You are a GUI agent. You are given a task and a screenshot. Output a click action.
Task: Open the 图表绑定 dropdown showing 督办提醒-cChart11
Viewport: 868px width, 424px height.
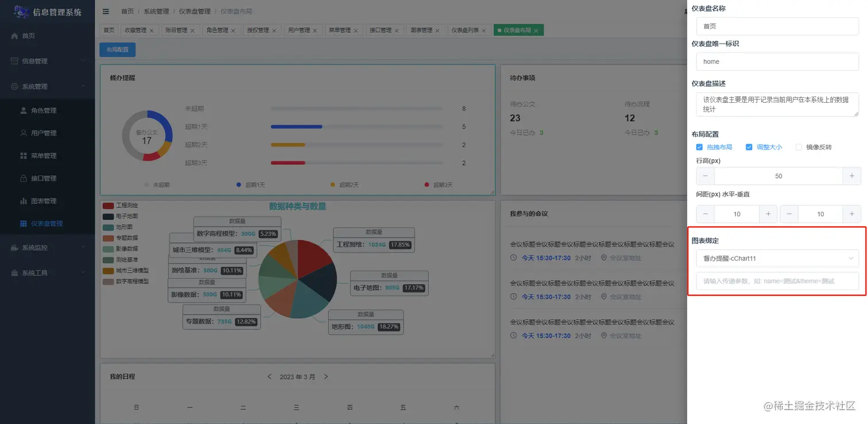pyautogui.click(x=777, y=259)
